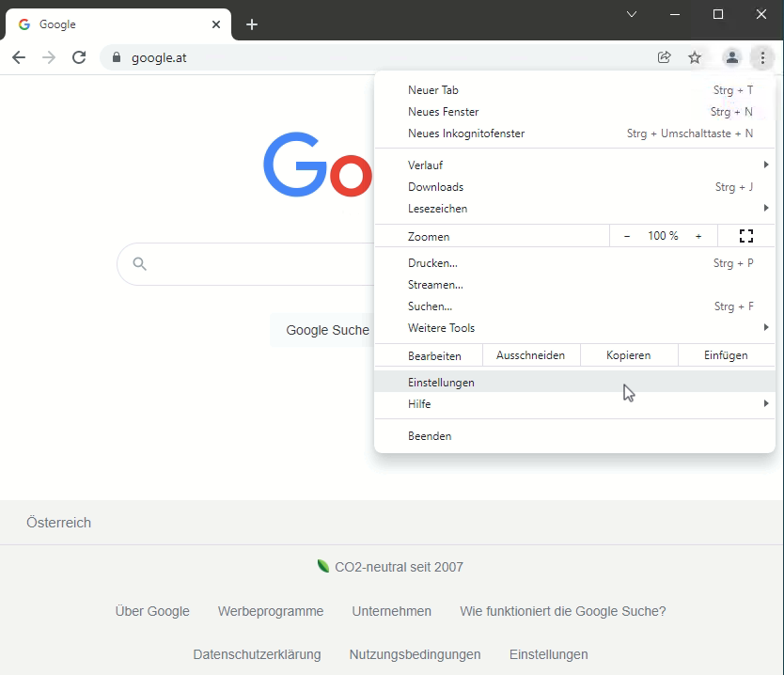Screen dimensions: 784x675
Task: Click the 100 % zoom value
Action: pos(663,236)
